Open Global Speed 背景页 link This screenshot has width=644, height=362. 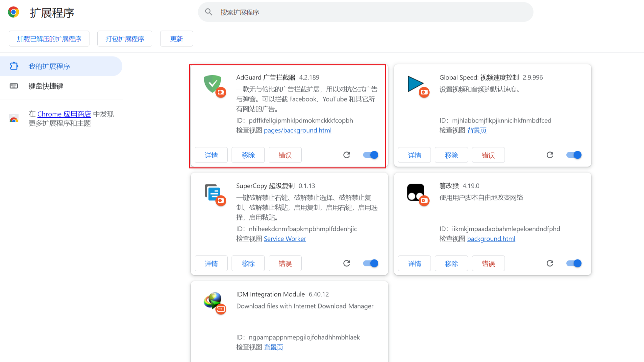tap(477, 130)
